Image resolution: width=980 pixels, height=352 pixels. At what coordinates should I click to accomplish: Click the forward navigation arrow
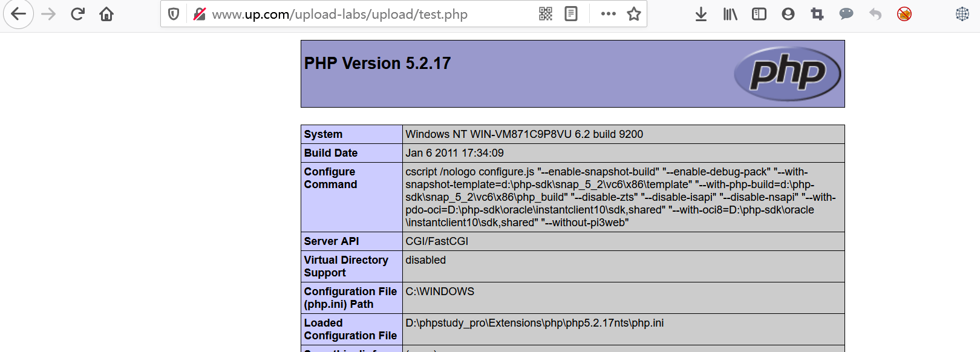click(x=48, y=14)
